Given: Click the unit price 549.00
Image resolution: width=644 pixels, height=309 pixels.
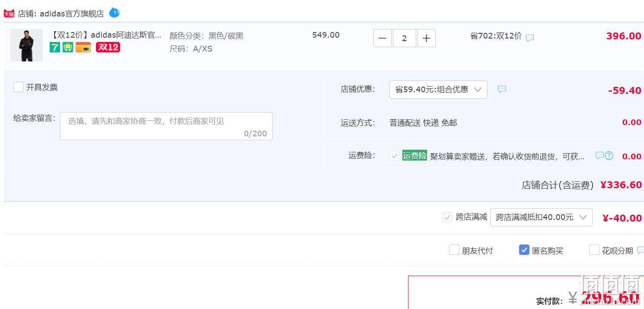Looking at the screenshot, I should [326, 35].
